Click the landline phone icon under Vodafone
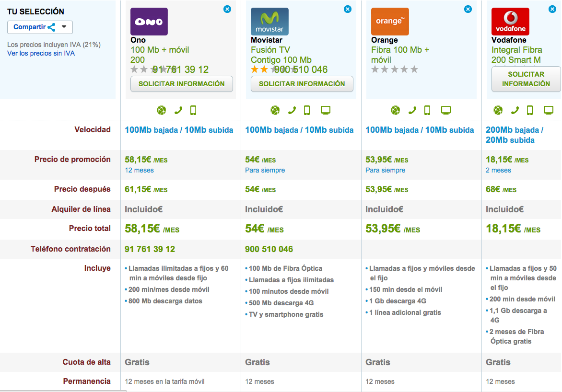This screenshot has width=562, height=392. pyautogui.click(x=515, y=110)
